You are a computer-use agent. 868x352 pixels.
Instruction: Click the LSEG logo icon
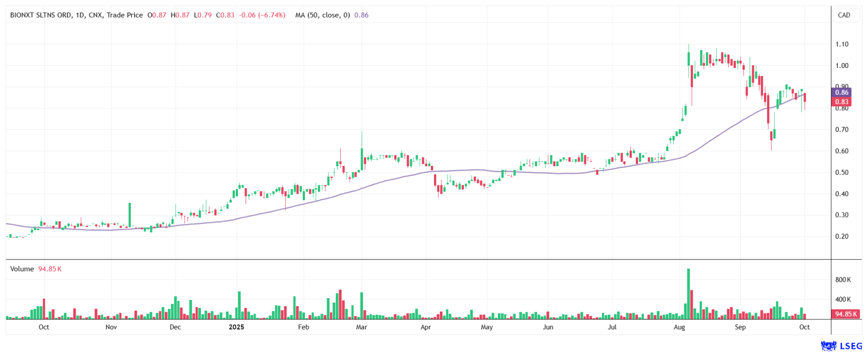pos(829,346)
